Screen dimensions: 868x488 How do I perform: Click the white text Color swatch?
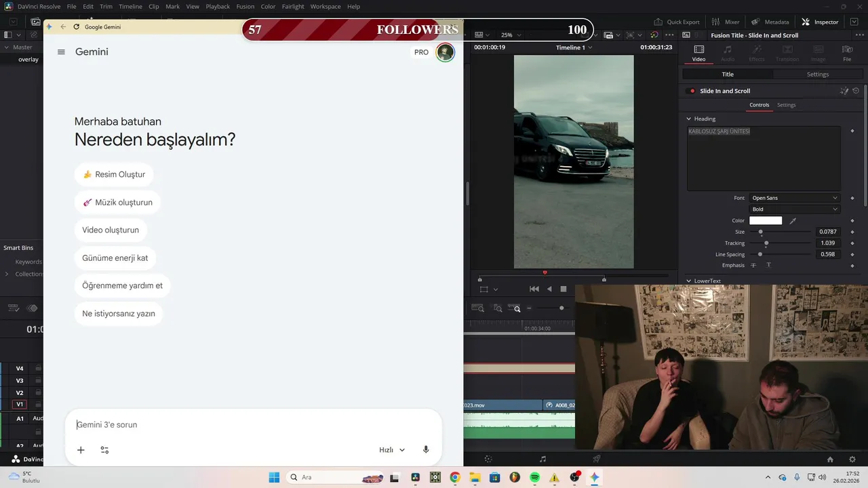point(766,220)
